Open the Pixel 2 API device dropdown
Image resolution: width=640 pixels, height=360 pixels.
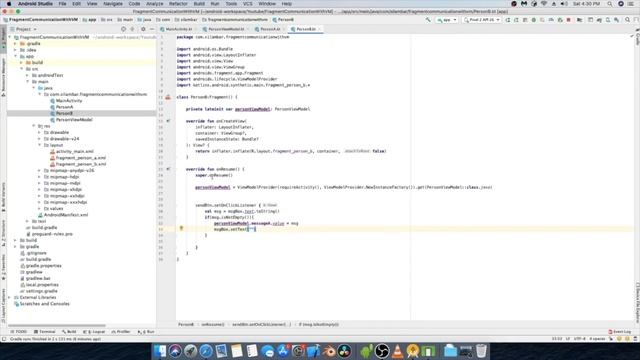pos(482,20)
